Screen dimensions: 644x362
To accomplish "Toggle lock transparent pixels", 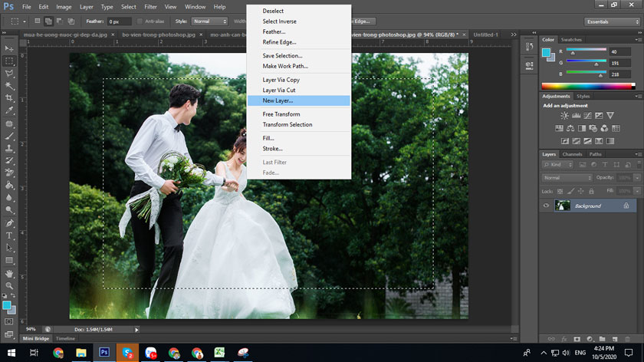I will pyautogui.click(x=560, y=191).
